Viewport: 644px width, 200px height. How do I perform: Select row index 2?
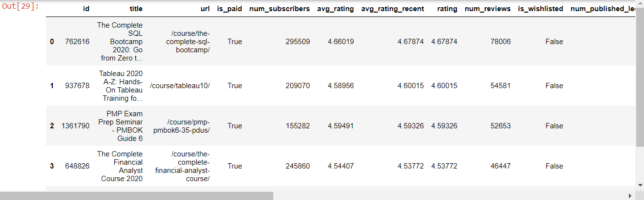pyautogui.click(x=52, y=126)
